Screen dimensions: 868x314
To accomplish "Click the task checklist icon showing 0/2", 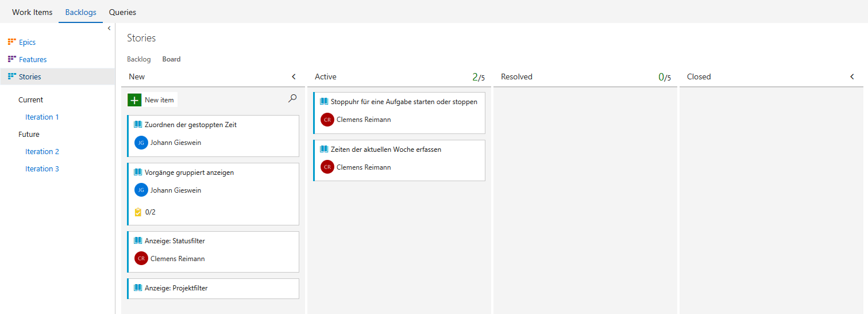I will (x=138, y=212).
